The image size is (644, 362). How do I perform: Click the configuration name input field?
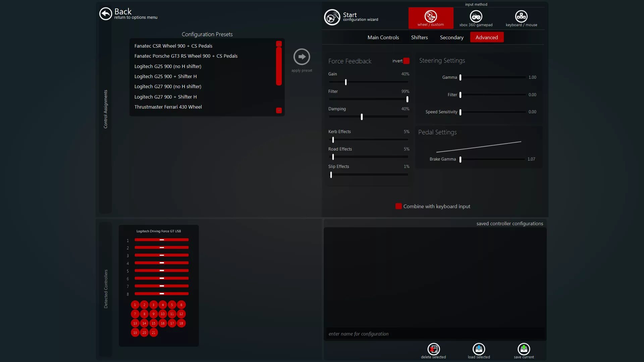[x=434, y=334]
